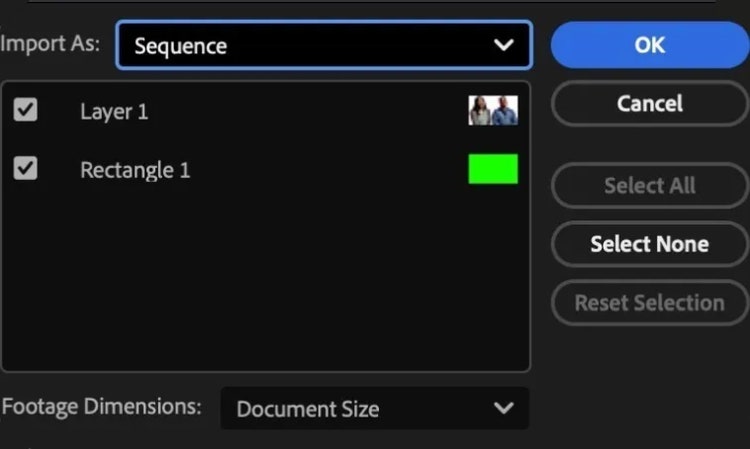The height and width of the screenshot is (449, 750).
Task: Select the Layer 1 name in list
Action: pyautogui.click(x=114, y=111)
